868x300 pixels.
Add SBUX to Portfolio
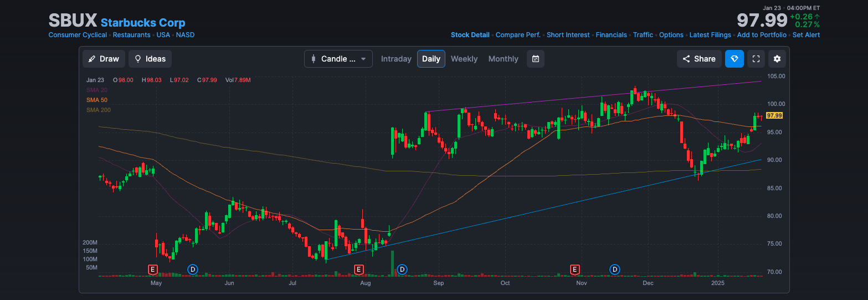pyautogui.click(x=762, y=35)
